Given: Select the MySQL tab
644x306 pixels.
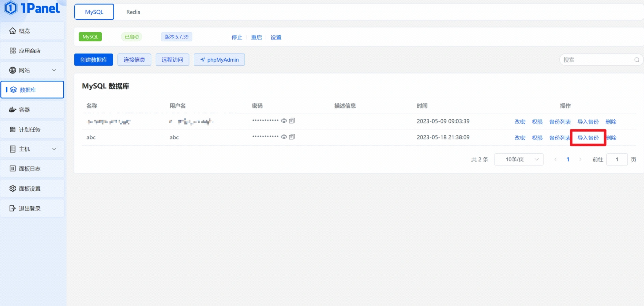Looking at the screenshot, I should 94,12.
